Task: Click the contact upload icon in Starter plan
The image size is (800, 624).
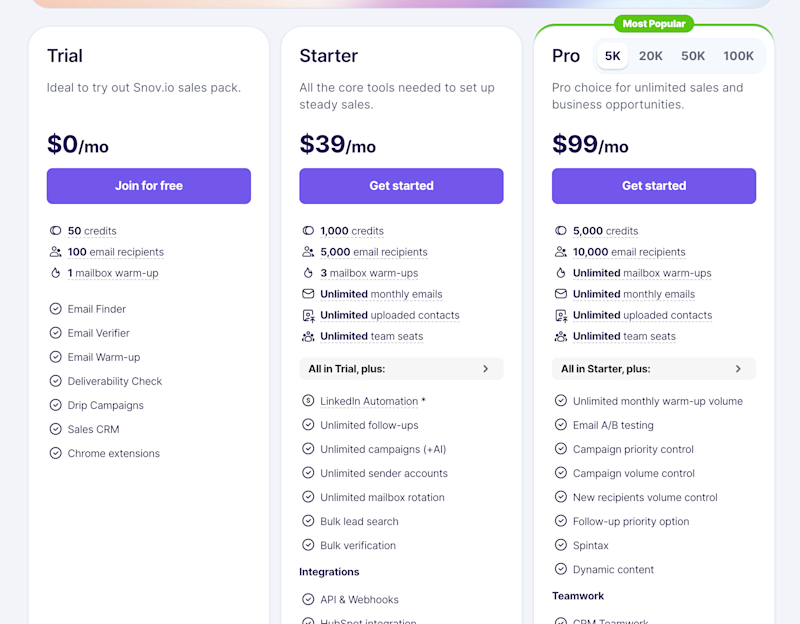Action: tap(308, 316)
